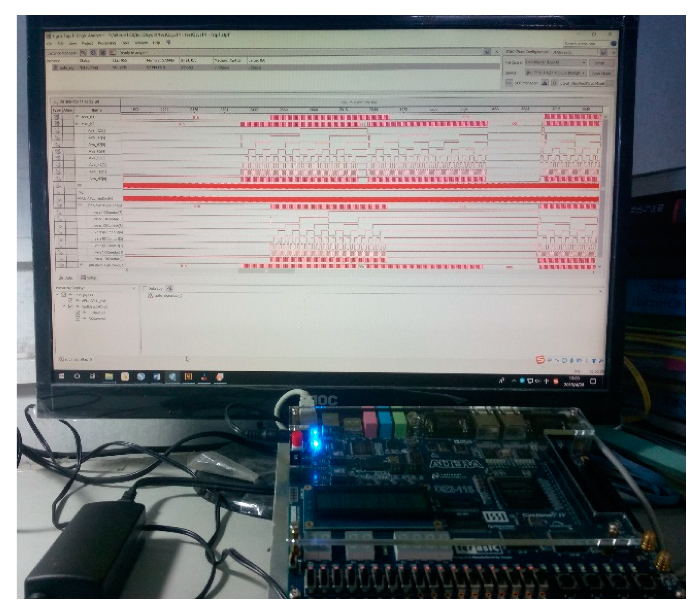The image size is (700, 615).
Task: Click the orange square app icon on the taskbar
Action: pos(188,377)
